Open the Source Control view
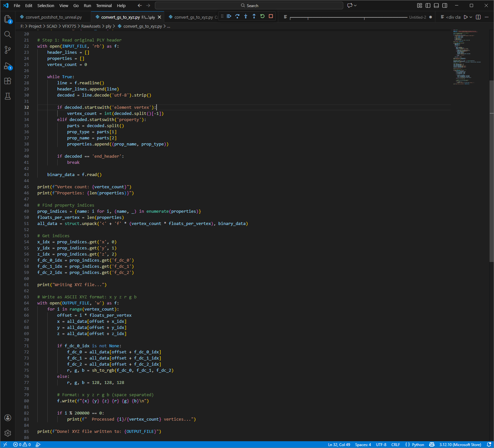Image resolution: width=494 pixels, height=448 pixels. point(8,50)
